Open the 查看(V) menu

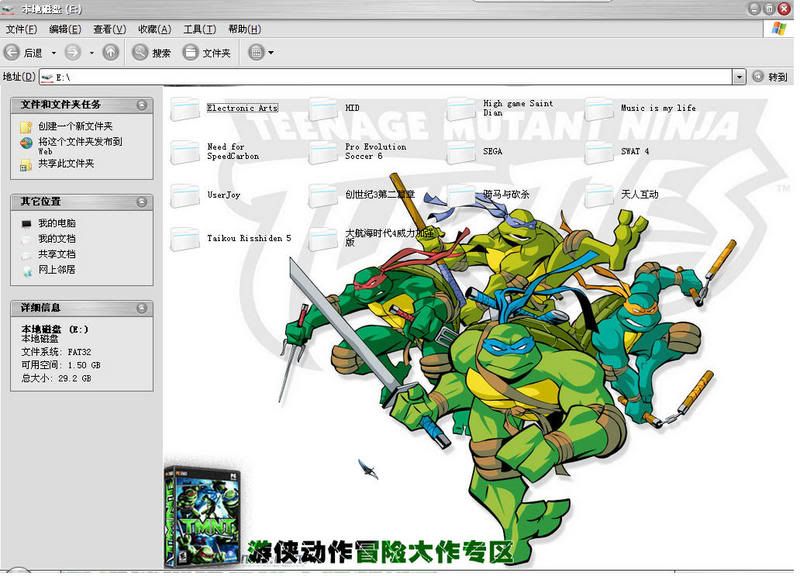(109, 29)
